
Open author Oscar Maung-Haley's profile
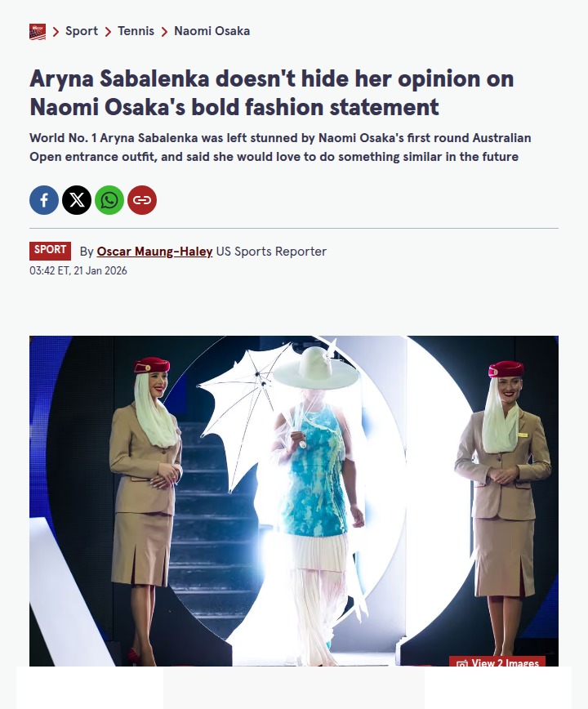(154, 252)
